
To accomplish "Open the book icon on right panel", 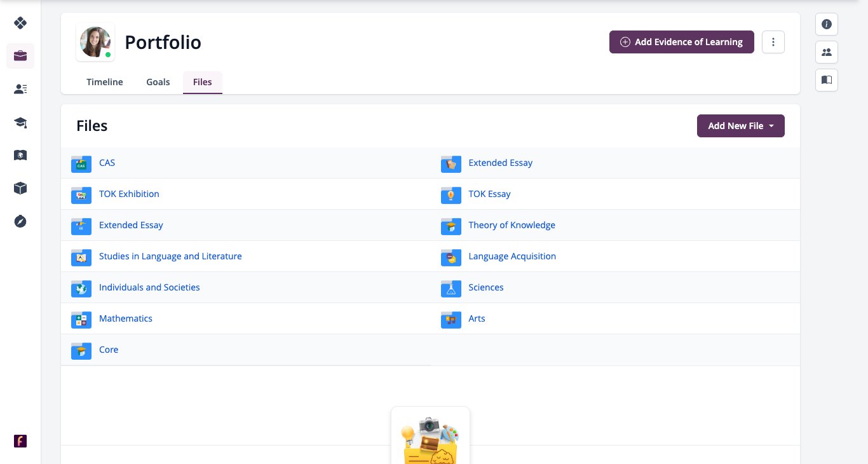I will pos(827,80).
